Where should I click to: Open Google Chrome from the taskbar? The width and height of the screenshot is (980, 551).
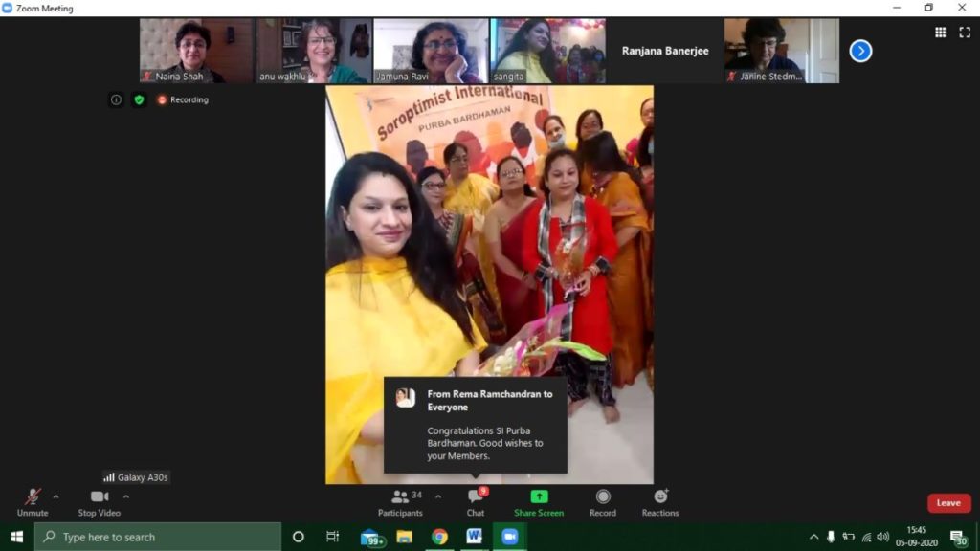point(439,537)
